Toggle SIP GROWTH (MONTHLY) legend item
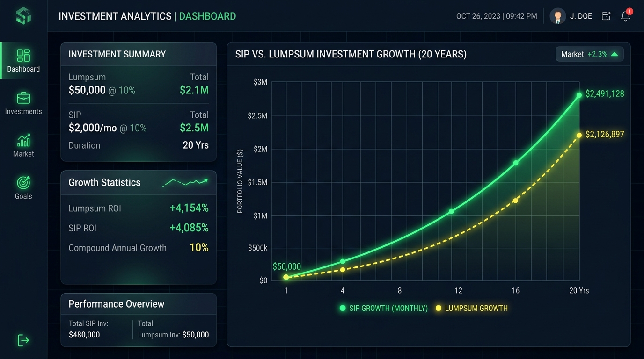The image size is (644, 359). (x=384, y=308)
